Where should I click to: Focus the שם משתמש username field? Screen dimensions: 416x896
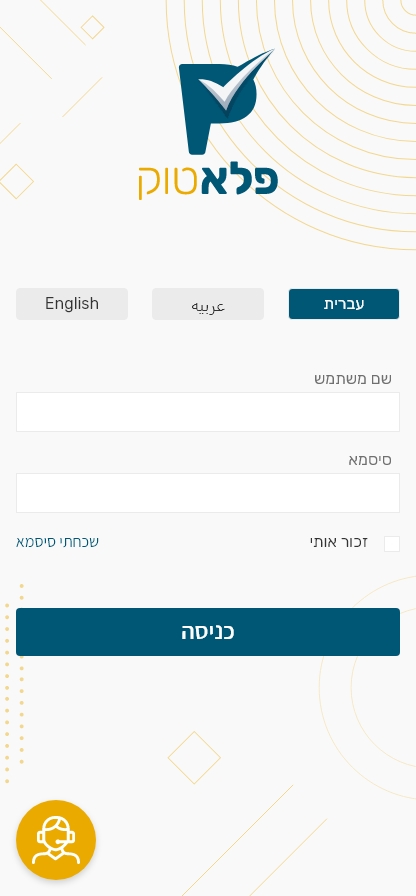coord(208,412)
